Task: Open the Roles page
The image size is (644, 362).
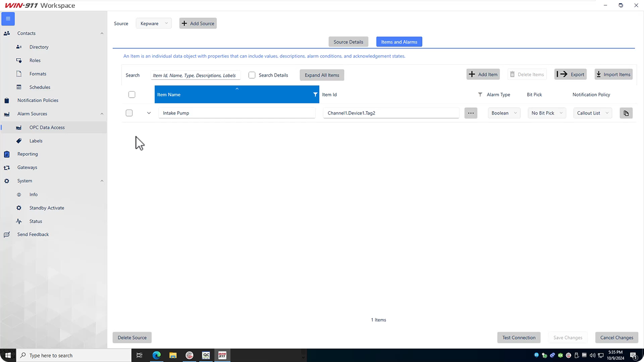Action: point(35,60)
